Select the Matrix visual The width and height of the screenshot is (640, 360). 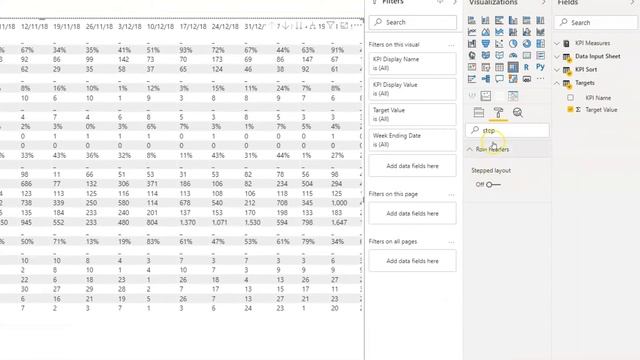(x=513, y=67)
